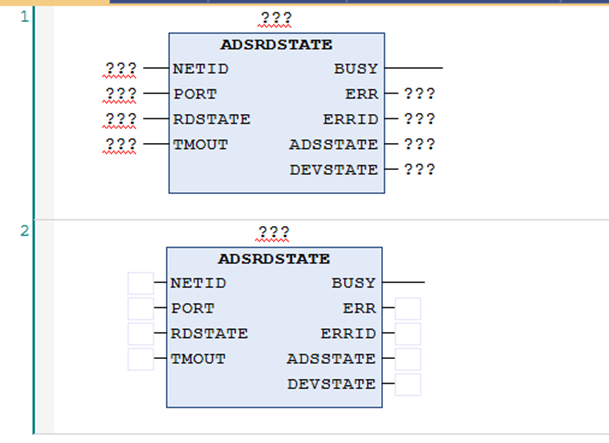This screenshot has height=443, width=609.
Task: Click the ??? instance name above network 1 block
Action: point(274,18)
